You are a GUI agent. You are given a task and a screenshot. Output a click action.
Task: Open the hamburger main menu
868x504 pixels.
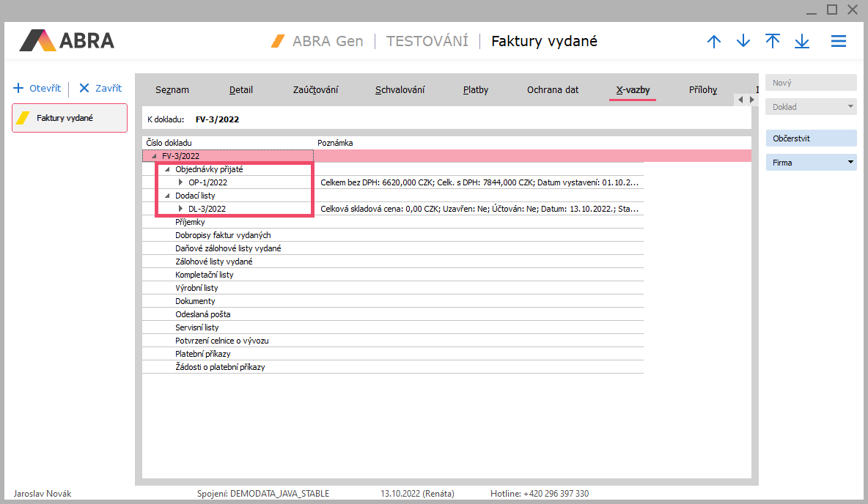[x=839, y=42]
